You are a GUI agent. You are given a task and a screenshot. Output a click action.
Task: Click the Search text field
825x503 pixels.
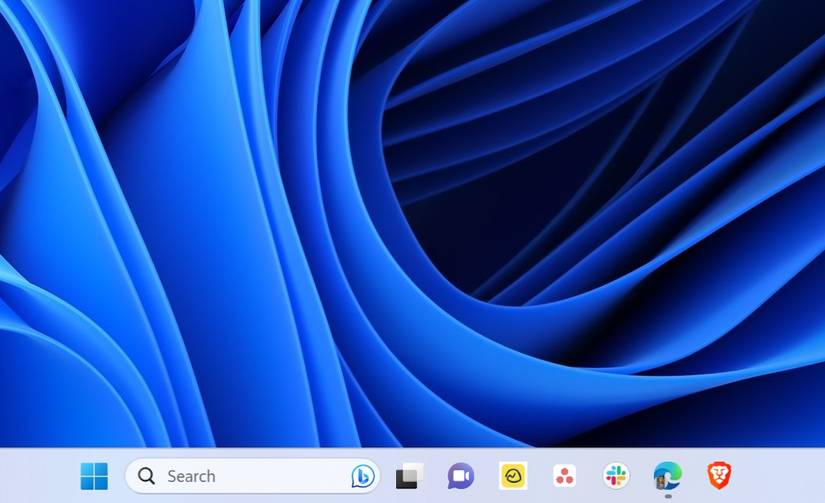coord(253,476)
